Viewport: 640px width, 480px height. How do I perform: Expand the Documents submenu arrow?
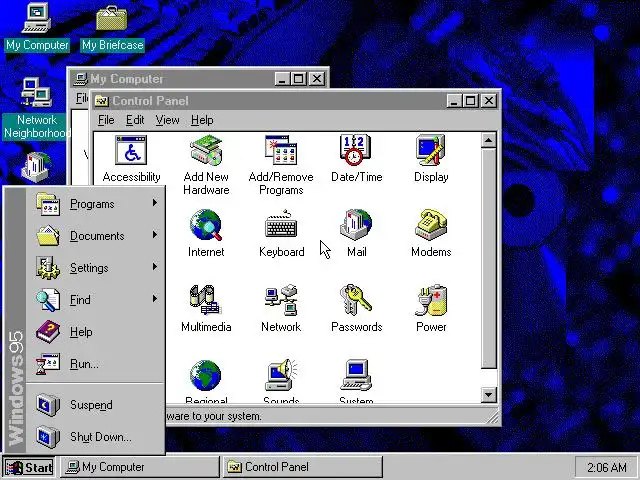[x=155, y=235]
